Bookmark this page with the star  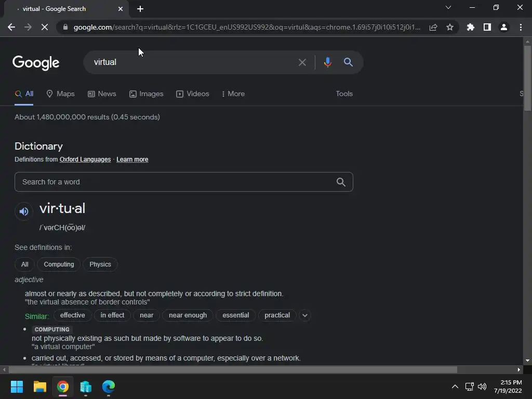click(450, 27)
